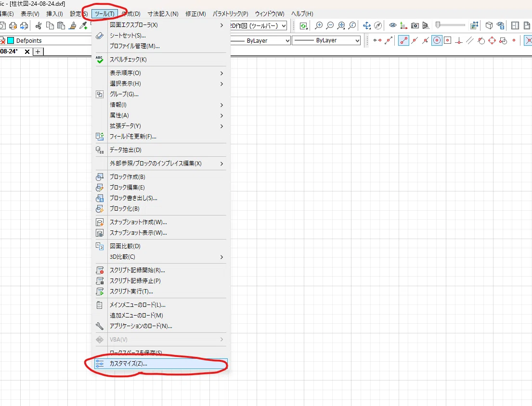Click the camera snapshot toolbar icon
This screenshot has width=532, height=406.
click(x=415, y=25)
